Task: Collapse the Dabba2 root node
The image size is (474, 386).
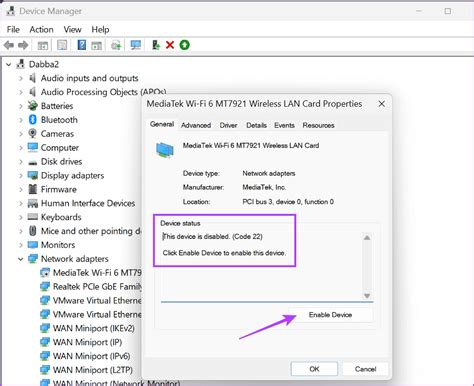Action: pos(9,64)
